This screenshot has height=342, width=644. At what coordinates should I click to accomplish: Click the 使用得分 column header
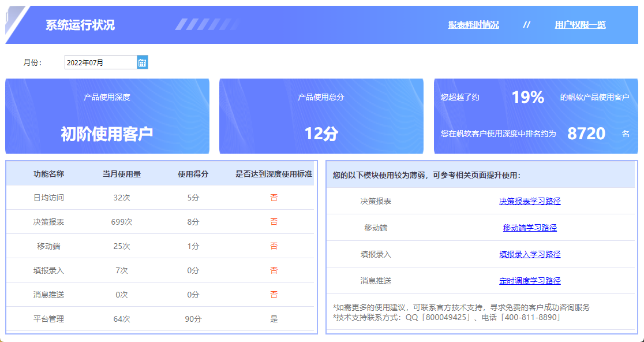coord(193,174)
